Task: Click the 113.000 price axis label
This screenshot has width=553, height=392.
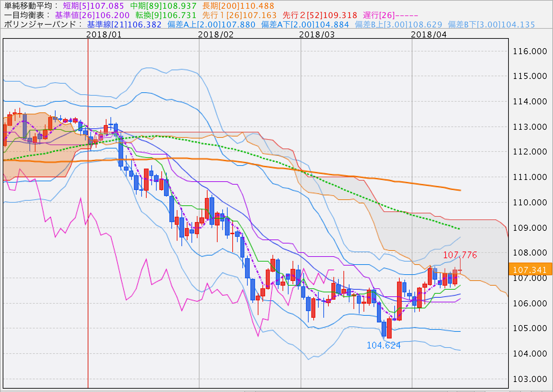Action: 530,127
